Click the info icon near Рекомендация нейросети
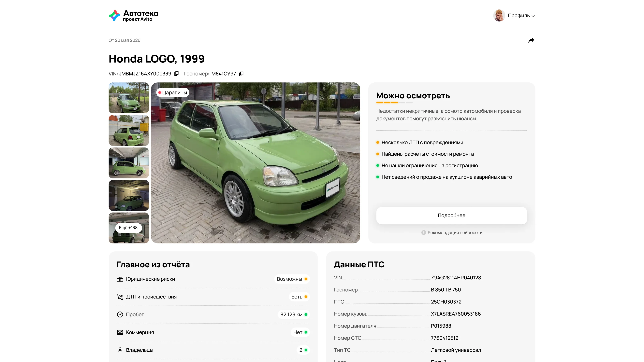The image size is (644, 362). click(x=423, y=233)
